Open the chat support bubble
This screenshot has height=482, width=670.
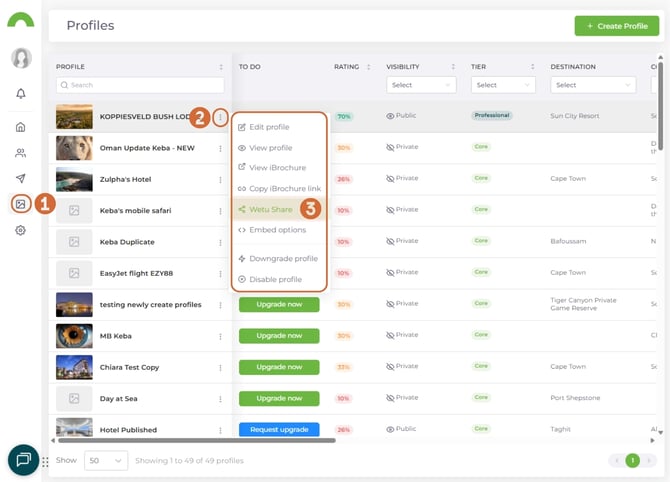pos(23,459)
